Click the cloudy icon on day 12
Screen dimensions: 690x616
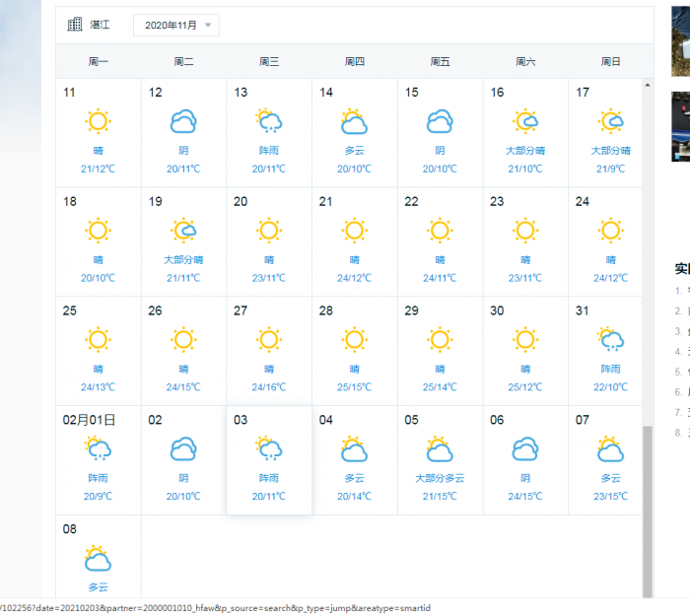(x=183, y=122)
